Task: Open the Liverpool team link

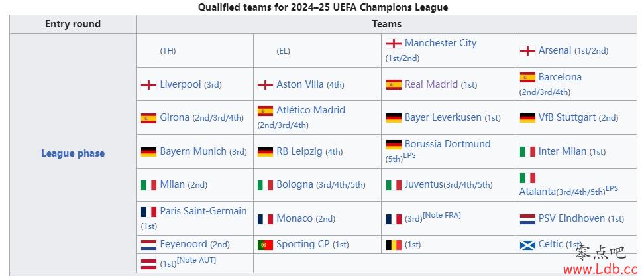Action: (x=180, y=84)
